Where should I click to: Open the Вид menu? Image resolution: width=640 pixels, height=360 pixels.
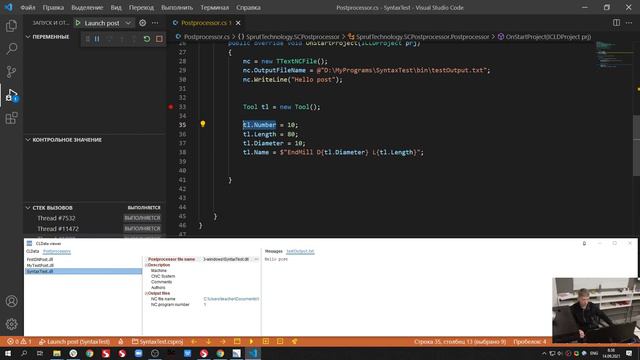[116, 7]
